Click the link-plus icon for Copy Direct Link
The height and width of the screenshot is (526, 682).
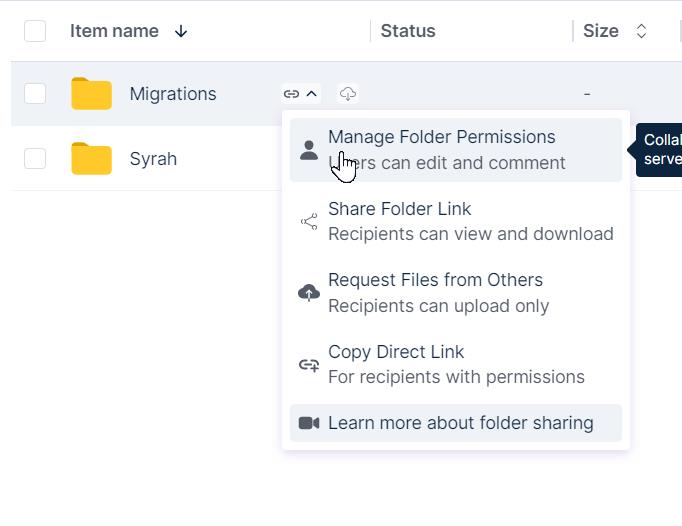click(309, 365)
